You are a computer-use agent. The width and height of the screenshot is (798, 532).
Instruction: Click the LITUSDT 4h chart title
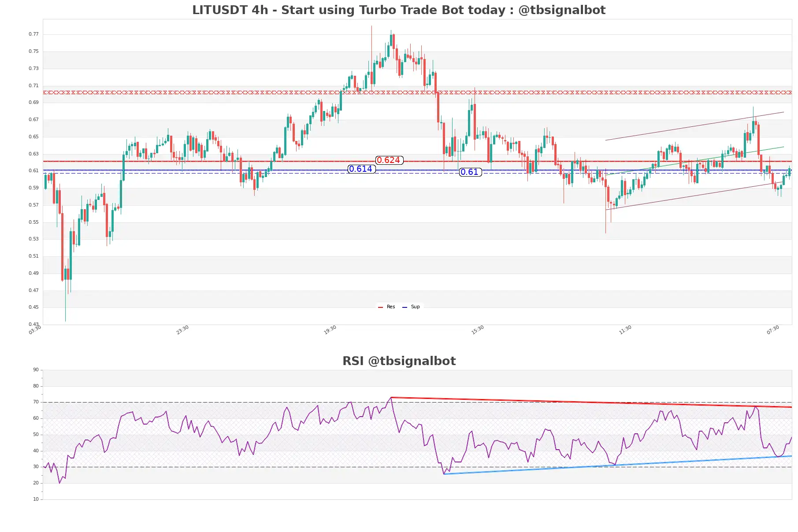[x=399, y=10]
